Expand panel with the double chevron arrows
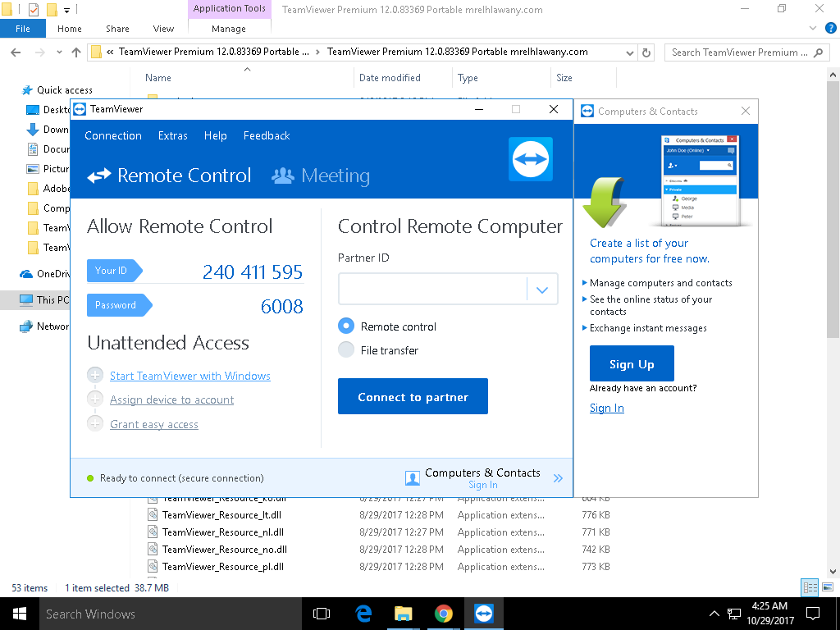This screenshot has width=840, height=630. click(559, 478)
